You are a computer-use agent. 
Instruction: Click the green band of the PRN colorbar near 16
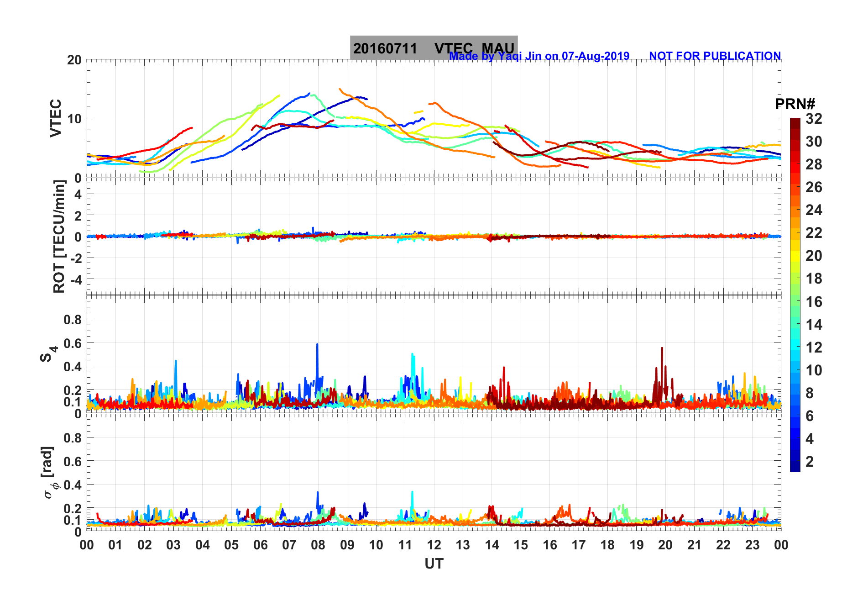(795, 301)
